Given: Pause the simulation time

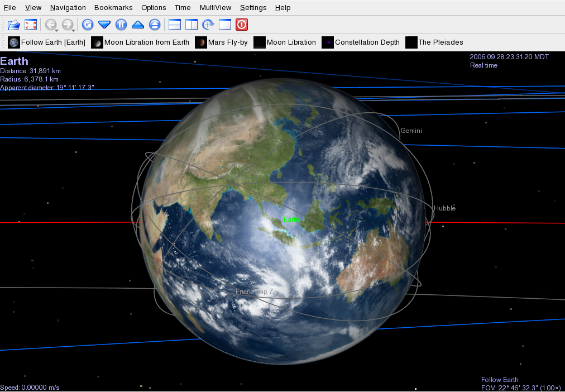Looking at the screenshot, I should (x=121, y=25).
